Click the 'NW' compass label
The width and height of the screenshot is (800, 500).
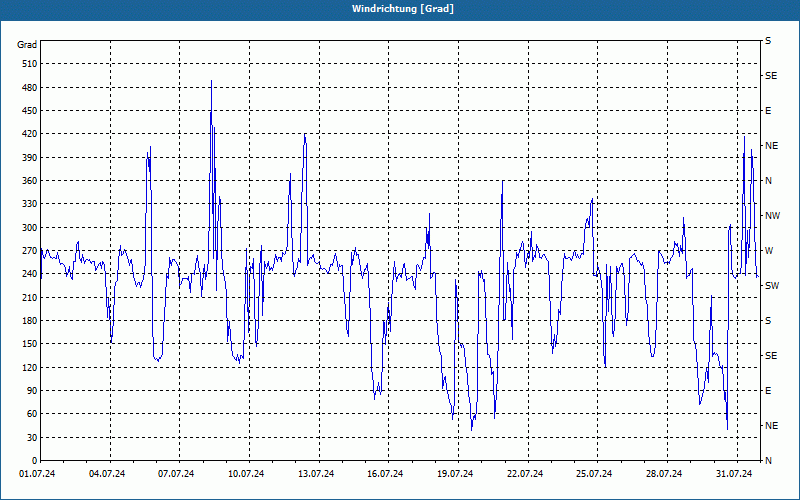[x=772, y=216]
